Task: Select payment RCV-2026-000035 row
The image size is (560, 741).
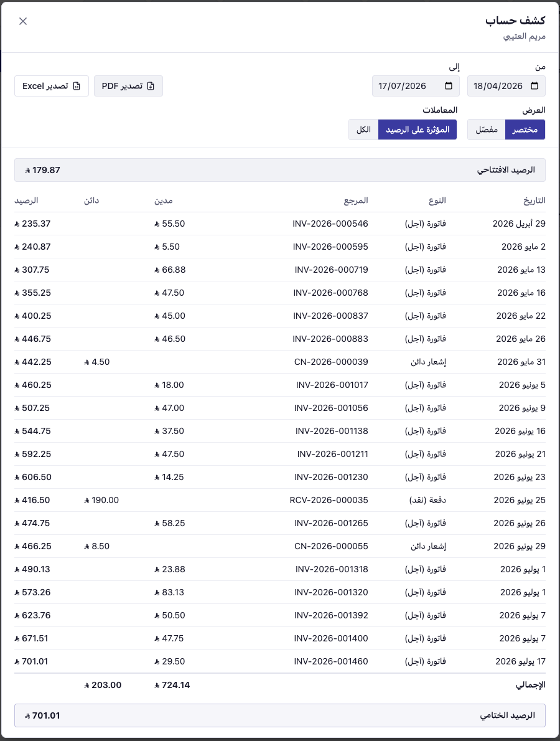Action: [x=280, y=500]
